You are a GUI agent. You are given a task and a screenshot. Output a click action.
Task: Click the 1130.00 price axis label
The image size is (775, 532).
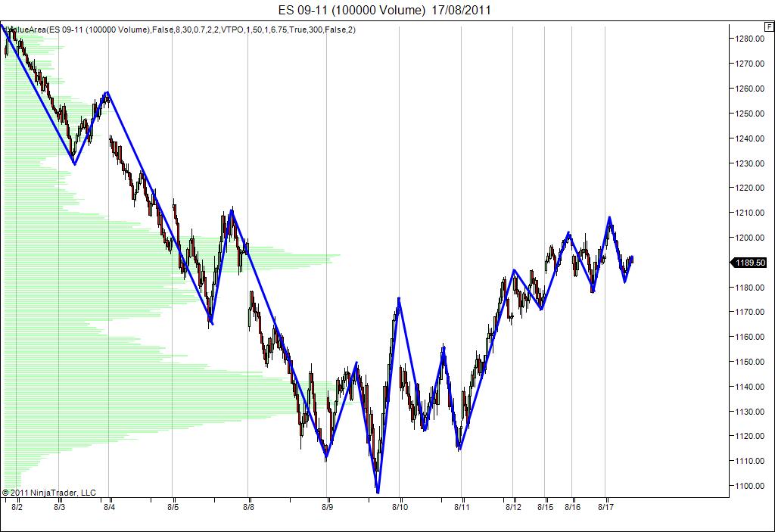(751, 412)
